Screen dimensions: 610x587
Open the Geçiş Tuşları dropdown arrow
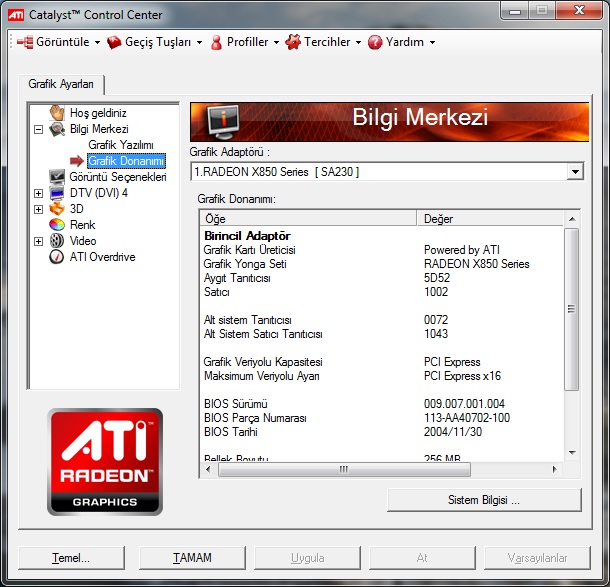pos(199,42)
